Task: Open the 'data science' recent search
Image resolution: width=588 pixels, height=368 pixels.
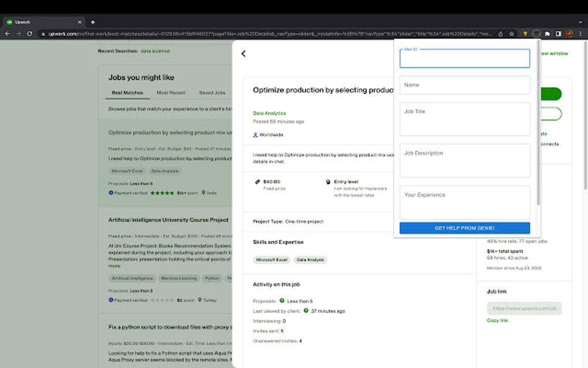Action: (x=156, y=51)
